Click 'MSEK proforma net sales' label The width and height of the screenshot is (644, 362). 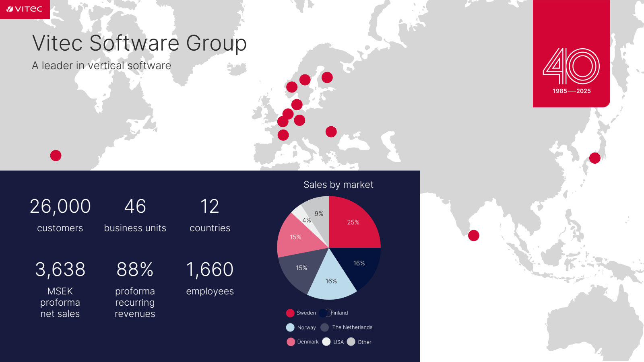tap(60, 302)
